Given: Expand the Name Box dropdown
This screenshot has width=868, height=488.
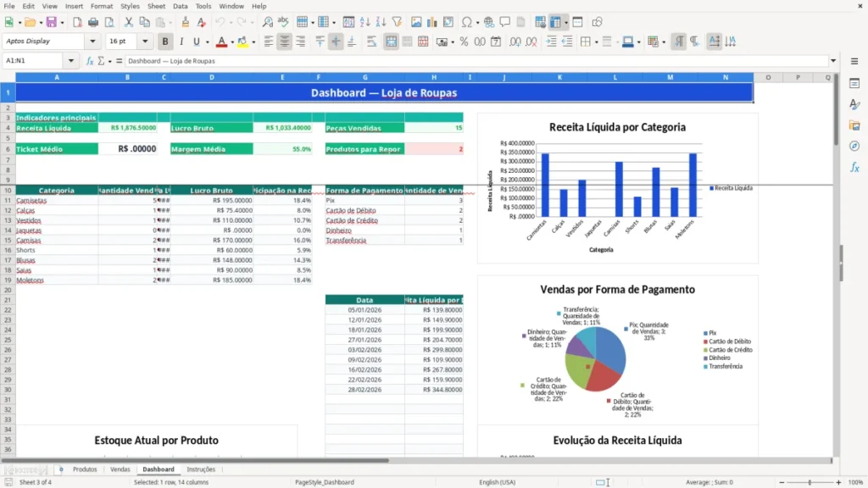Looking at the screenshot, I should coord(71,61).
